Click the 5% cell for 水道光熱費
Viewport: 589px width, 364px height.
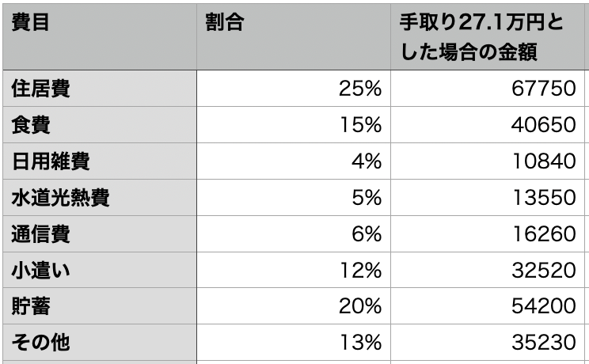294,198
